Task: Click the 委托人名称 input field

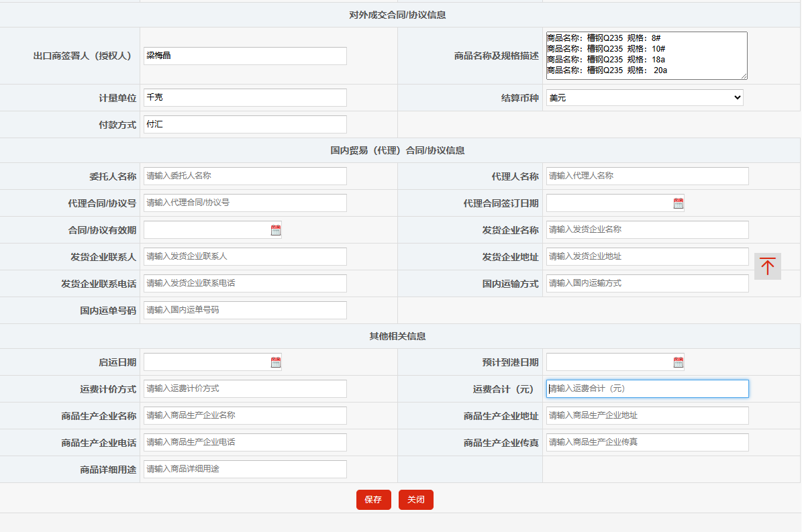Action: click(x=245, y=176)
